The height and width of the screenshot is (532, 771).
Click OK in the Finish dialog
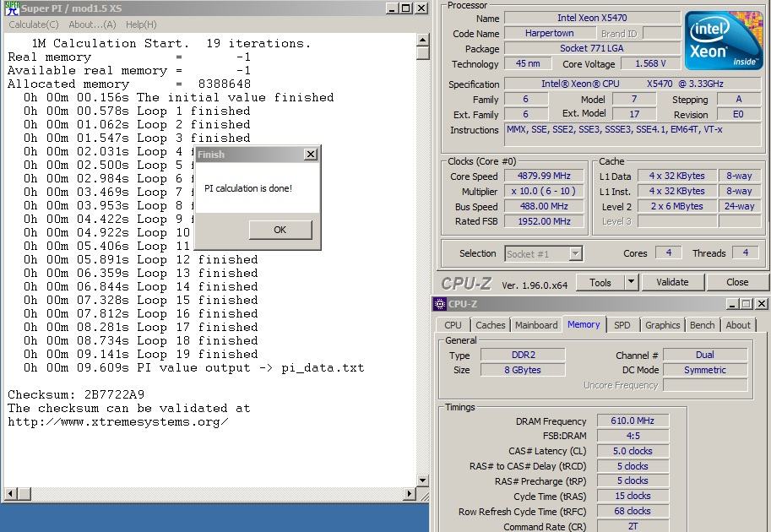click(280, 230)
